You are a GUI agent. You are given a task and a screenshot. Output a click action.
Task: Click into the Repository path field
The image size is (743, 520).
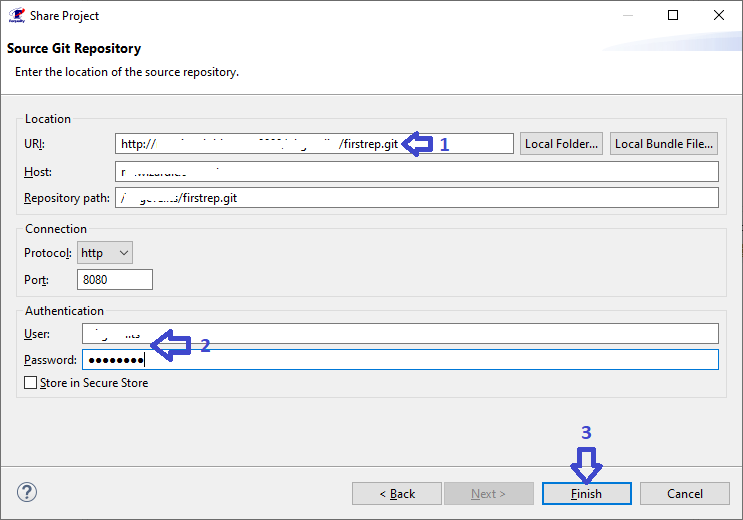tap(417, 198)
